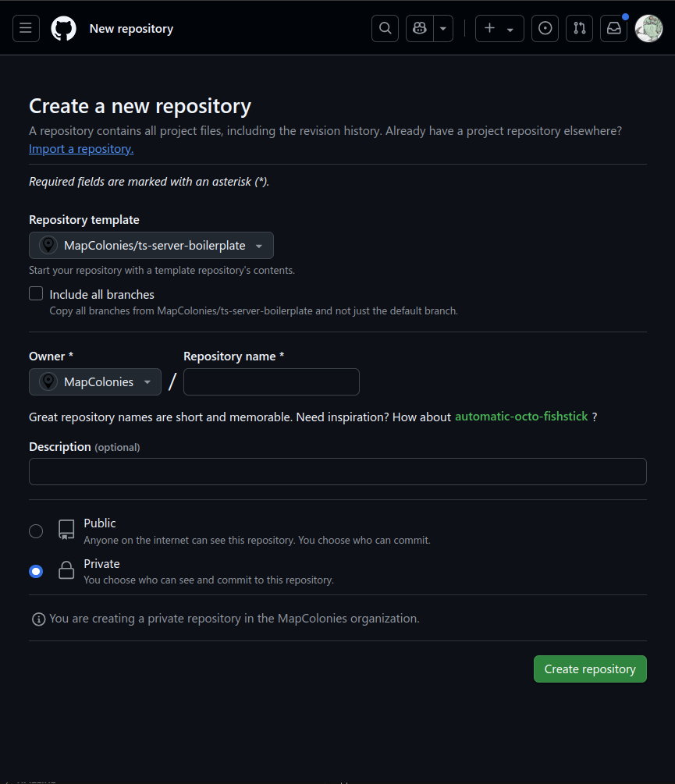Viewport: 675px width, 784px height.
Task: Enable the Include all branches checkbox
Action: [x=36, y=293]
